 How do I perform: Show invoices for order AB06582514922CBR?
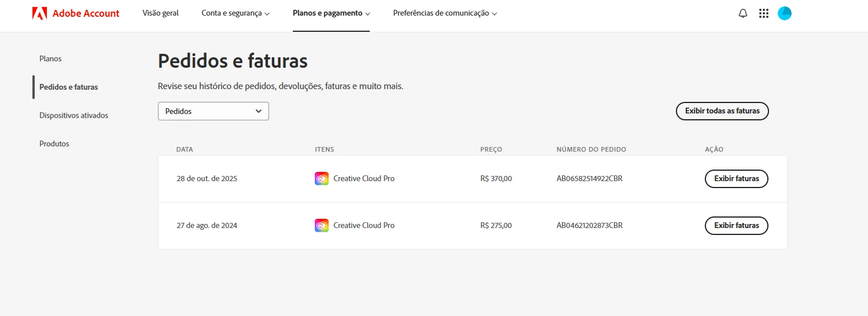coord(737,179)
